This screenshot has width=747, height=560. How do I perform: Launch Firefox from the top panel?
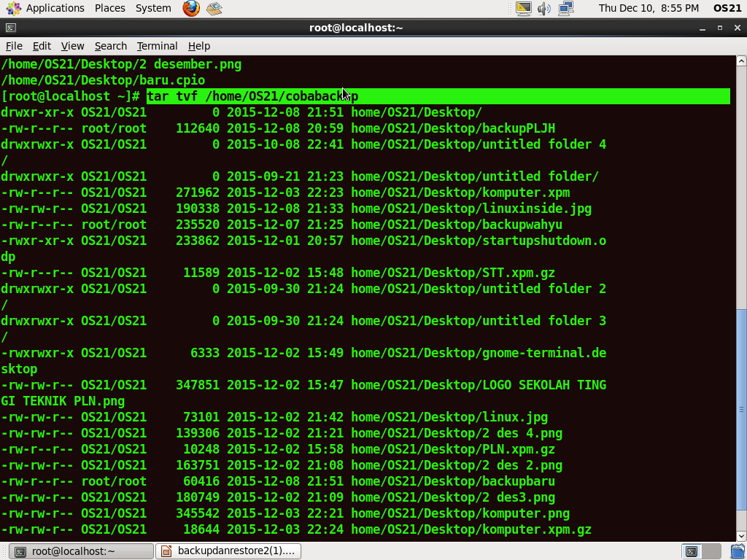190,8
